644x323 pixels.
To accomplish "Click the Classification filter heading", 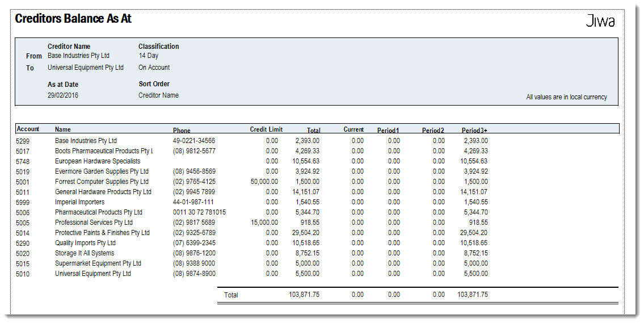I will pyautogui.click(x=158, y=47).
